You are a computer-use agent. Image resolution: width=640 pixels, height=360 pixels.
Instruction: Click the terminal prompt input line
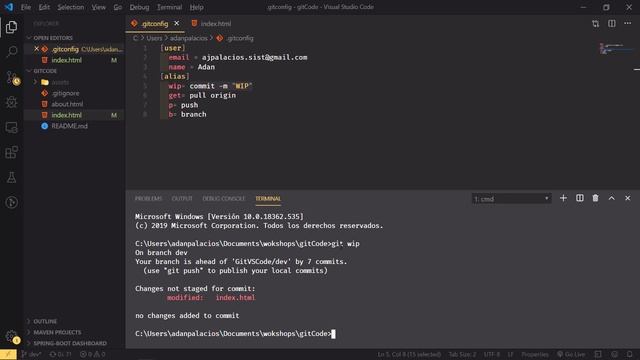pyautogui.click(x=235, y=334)
